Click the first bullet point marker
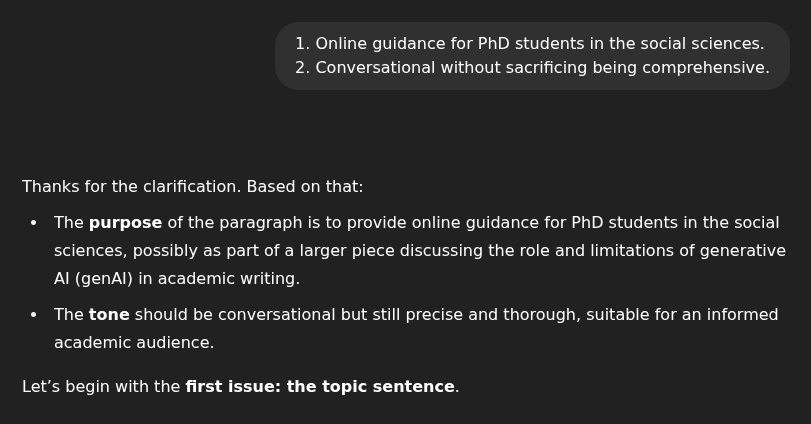This screenshot has height=424, width=811. coord(33,223)
